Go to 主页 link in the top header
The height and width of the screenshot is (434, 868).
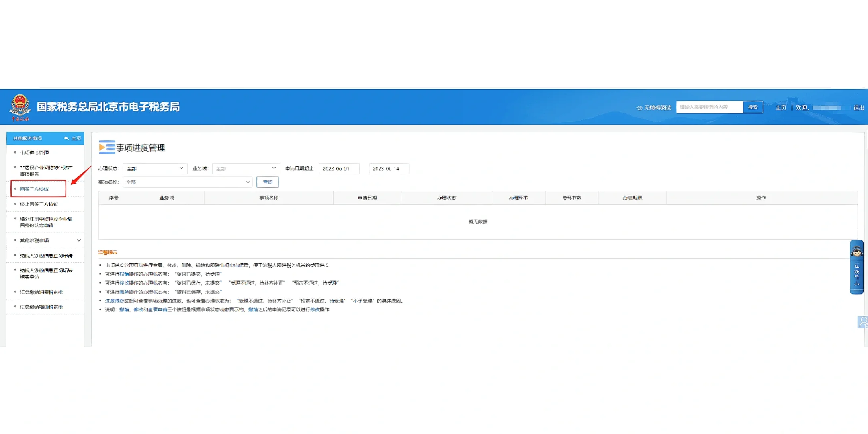coord(780,108)
